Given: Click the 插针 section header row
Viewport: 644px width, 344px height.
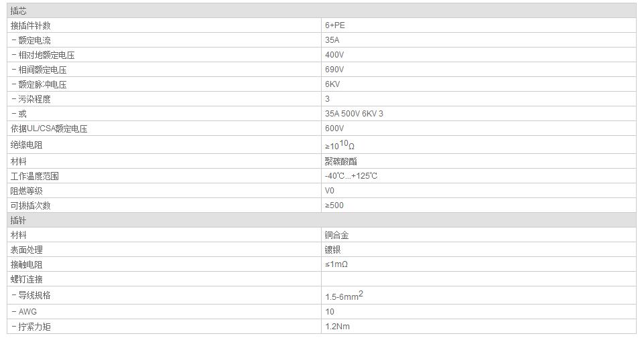Looking at the screenshot, I should pyautogui.click(x=322, y=220).
